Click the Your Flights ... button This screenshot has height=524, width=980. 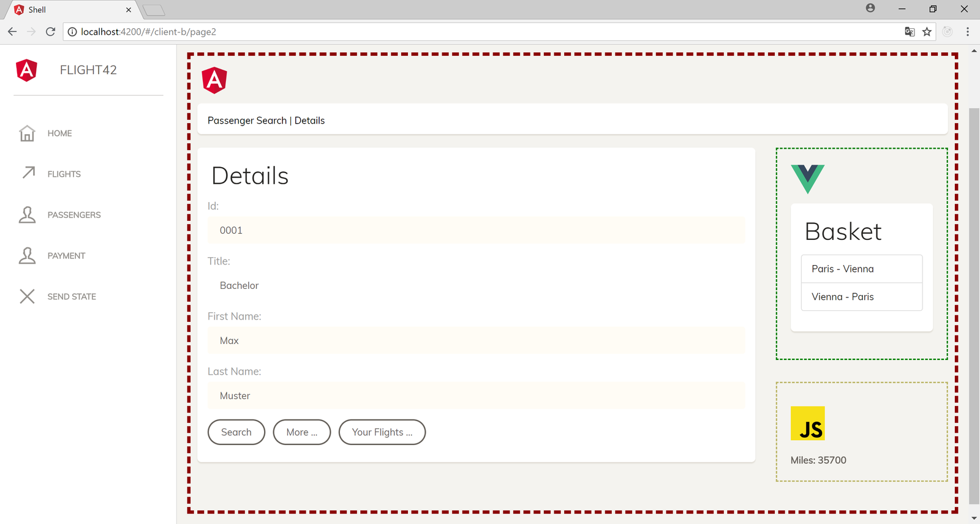[382, 432]
